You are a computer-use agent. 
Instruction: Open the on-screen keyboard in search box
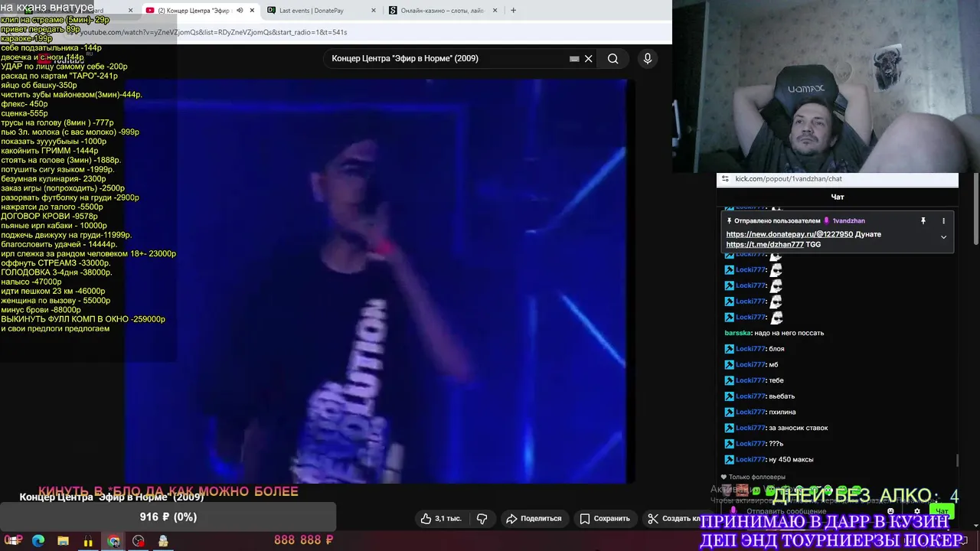574,59
